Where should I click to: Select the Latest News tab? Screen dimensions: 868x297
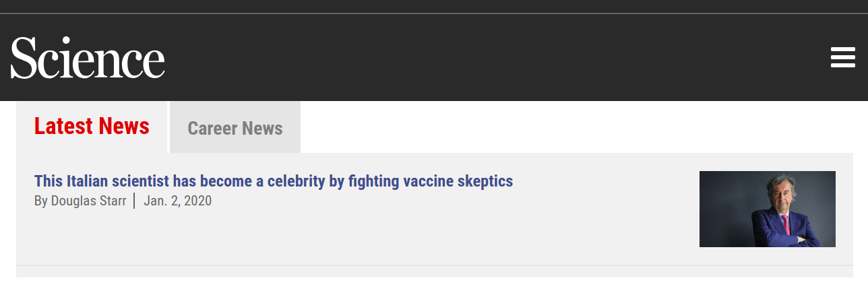(x=92, y=127)
